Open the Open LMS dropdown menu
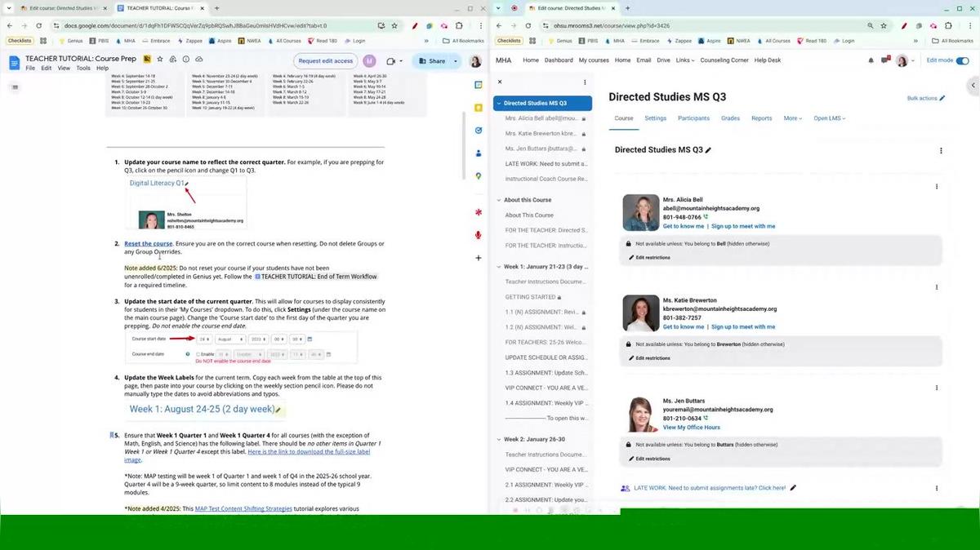Viewport: 980px width, 550px height. (x=829, y=118)
